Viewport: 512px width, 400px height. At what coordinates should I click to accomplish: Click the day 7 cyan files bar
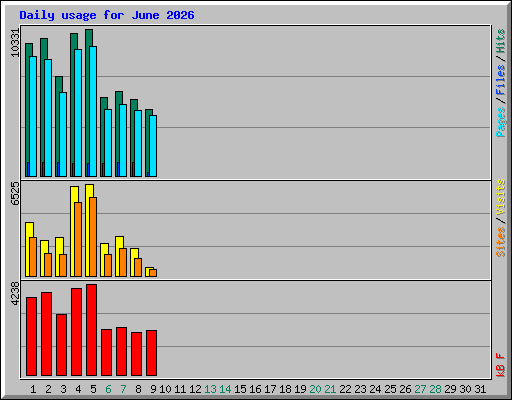point(123,140)
